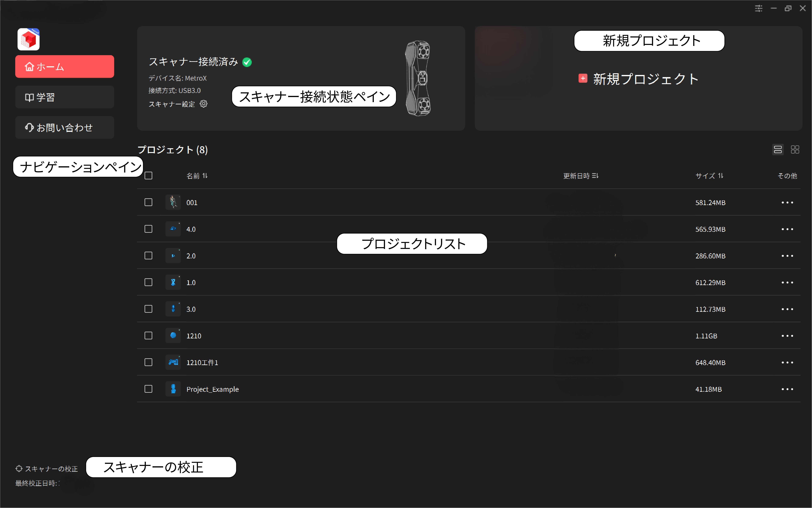This screenshot has width=812, height=508.
Task: Open the settings sliders icon top right
Action: tap(759, 8)
